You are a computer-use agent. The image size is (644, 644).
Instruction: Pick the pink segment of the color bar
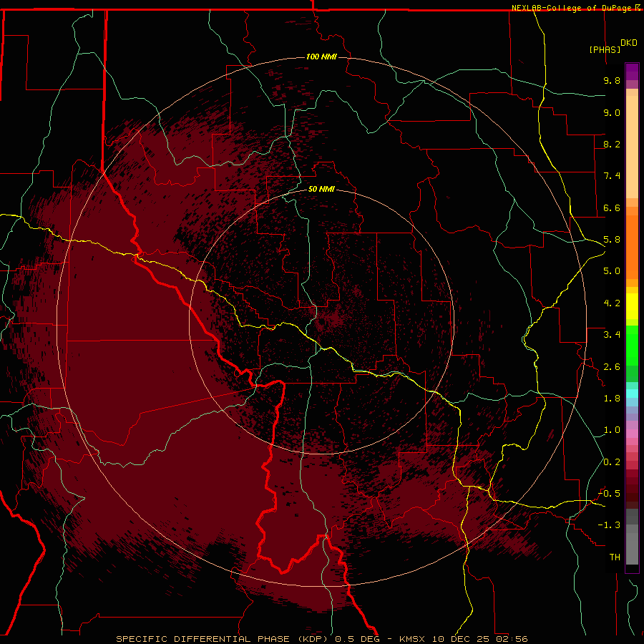click(x=632, y=434)
